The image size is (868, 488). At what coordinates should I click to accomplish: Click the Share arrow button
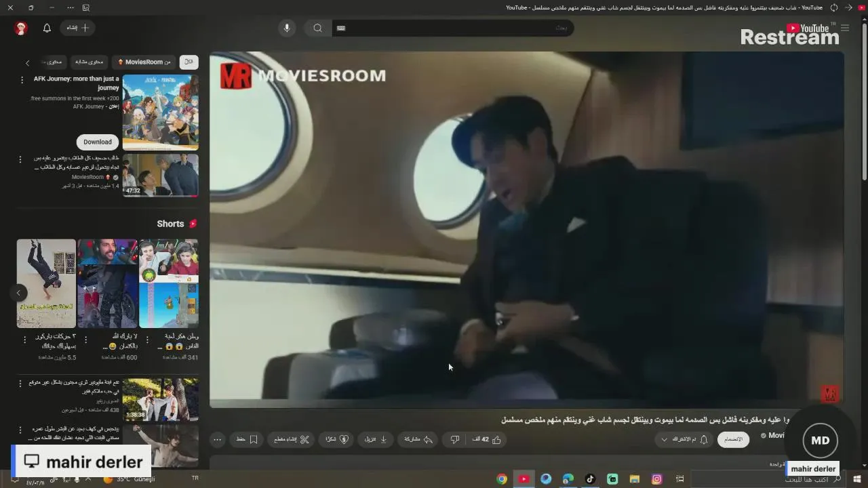(418, 439)
